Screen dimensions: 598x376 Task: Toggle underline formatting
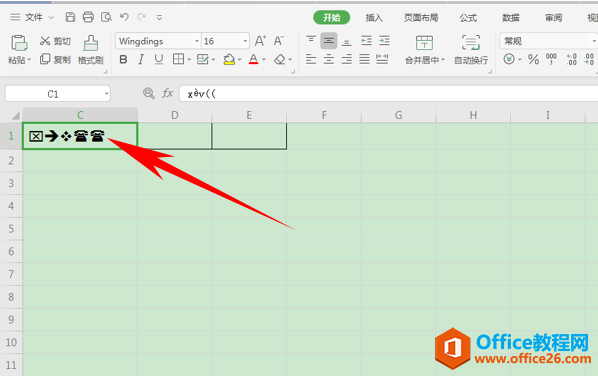[159, 59]
